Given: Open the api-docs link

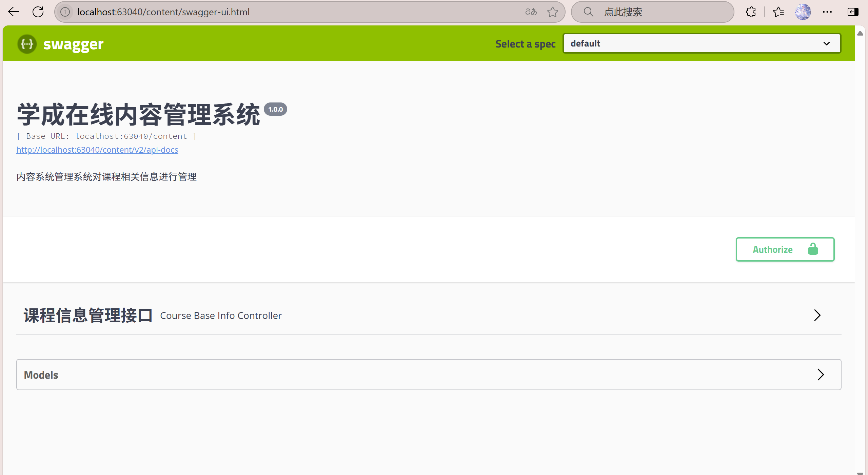Looking at the screenshot, I should [97, 150].
